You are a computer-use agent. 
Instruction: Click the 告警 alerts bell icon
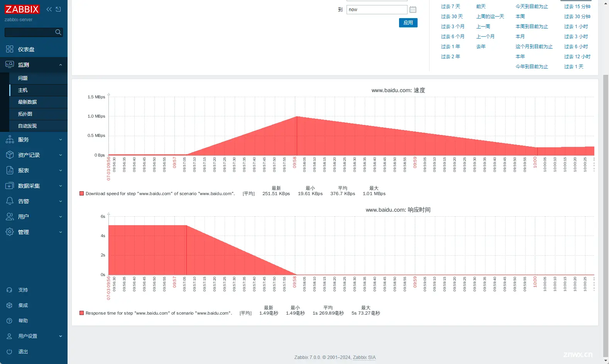pos(10,201)
